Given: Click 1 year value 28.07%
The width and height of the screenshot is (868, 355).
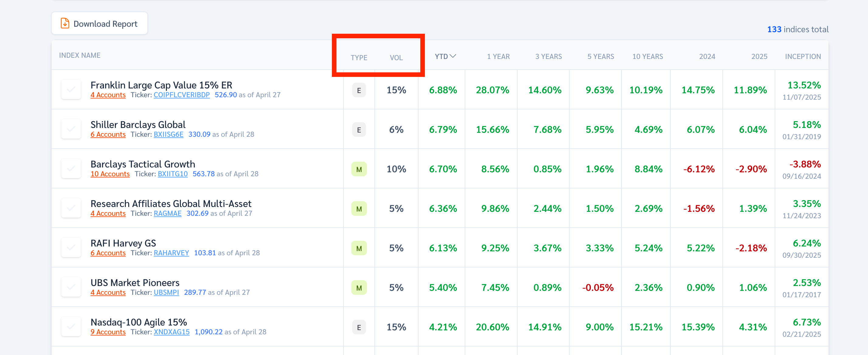Looking at the screenshot, I should click(492, 90).
